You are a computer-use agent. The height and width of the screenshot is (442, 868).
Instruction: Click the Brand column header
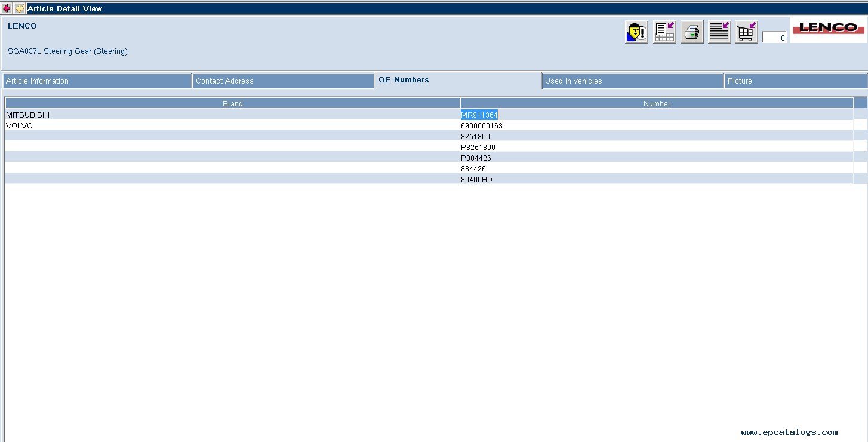tap(232, 103)
